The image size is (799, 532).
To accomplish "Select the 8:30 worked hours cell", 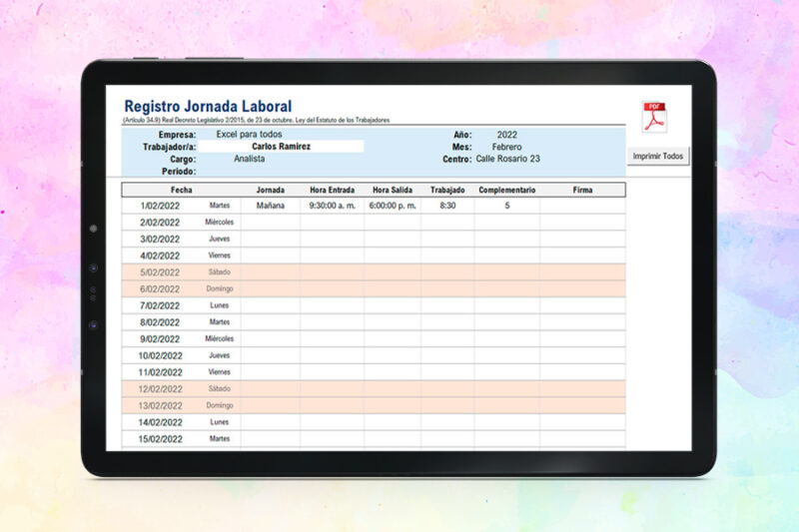I will [x=447, y=206].
